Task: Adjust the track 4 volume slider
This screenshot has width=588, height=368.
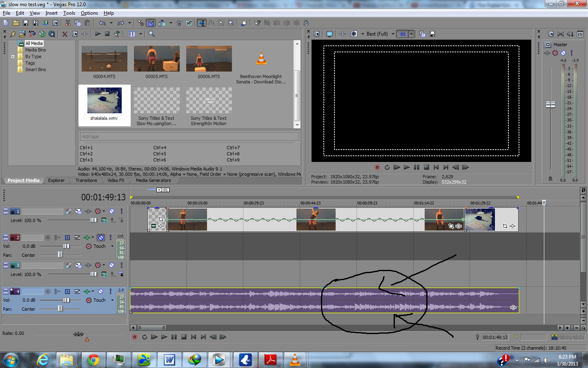Action: click(66, 300)
